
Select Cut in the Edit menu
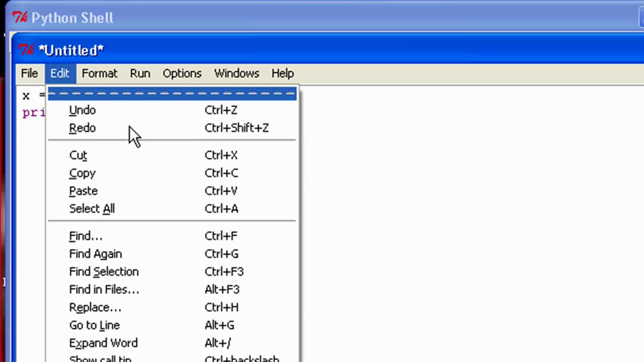pyautogui.click(x=172, y=155)
